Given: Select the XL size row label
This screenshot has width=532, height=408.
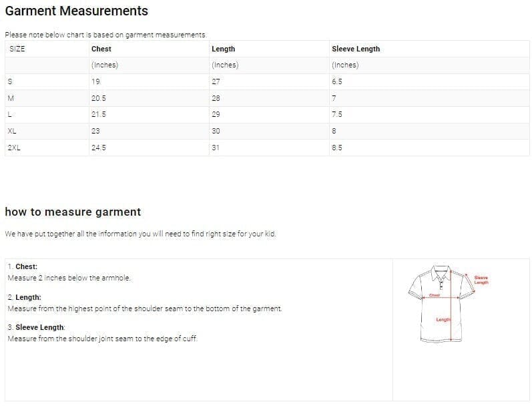Looking at the screenshot, I should click(x=12, y=131).
